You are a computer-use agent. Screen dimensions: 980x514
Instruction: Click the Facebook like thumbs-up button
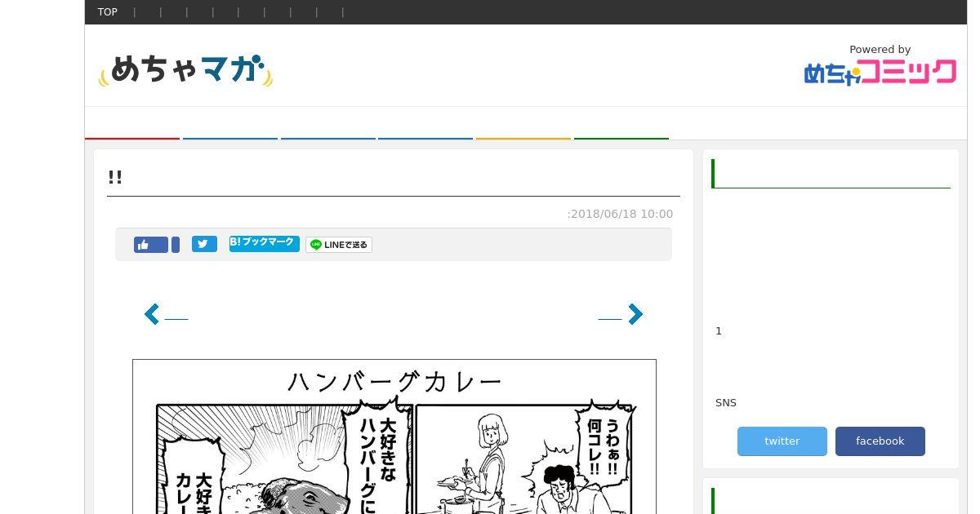point(151,245)
